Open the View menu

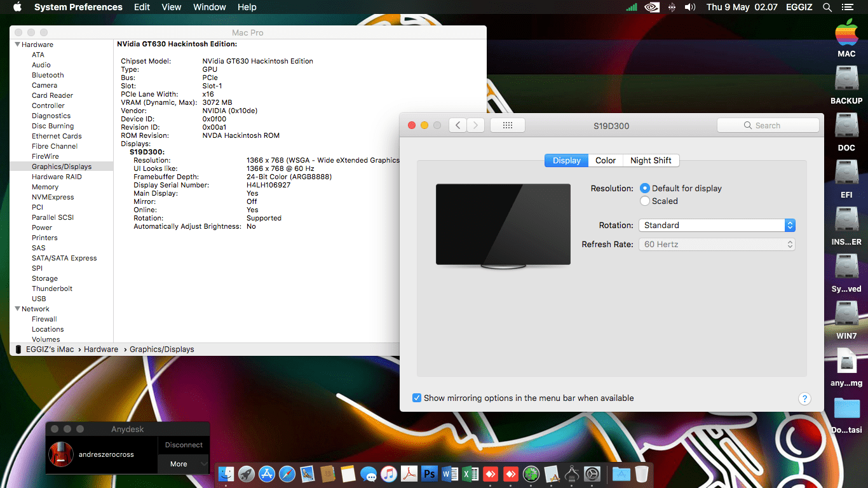(172, 7)
